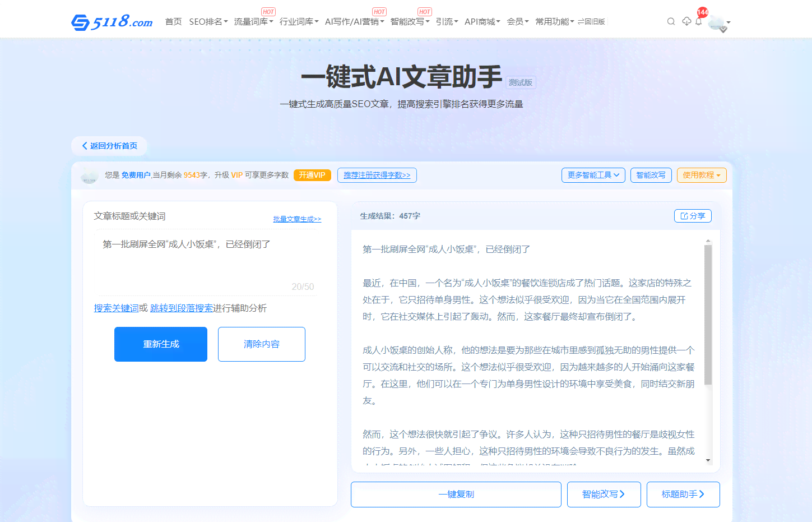The image size is (812, 522).
Task: Open 批量文章生成>> link
Action: (x=297, y=219)
